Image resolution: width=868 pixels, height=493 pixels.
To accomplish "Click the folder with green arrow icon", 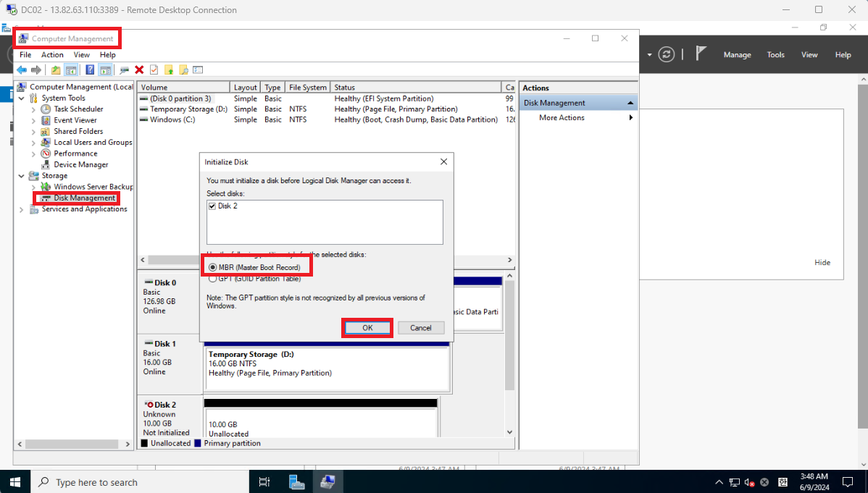I will (x=169, y=69).
